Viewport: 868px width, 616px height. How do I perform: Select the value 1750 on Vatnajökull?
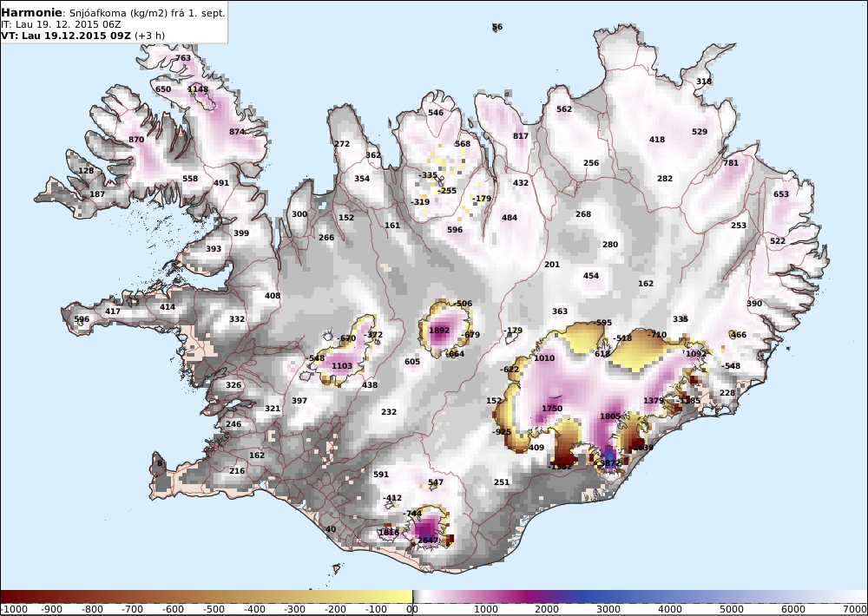(552, 409)
